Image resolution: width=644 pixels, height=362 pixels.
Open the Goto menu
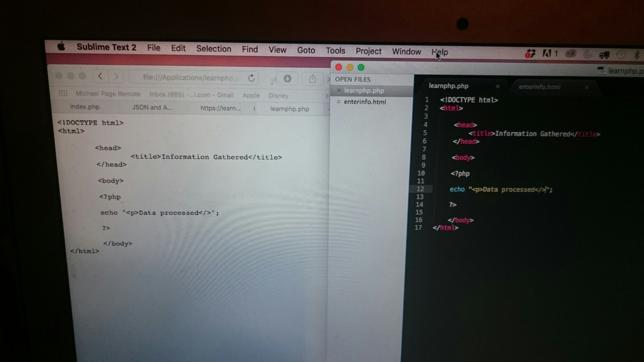(306, 50)
